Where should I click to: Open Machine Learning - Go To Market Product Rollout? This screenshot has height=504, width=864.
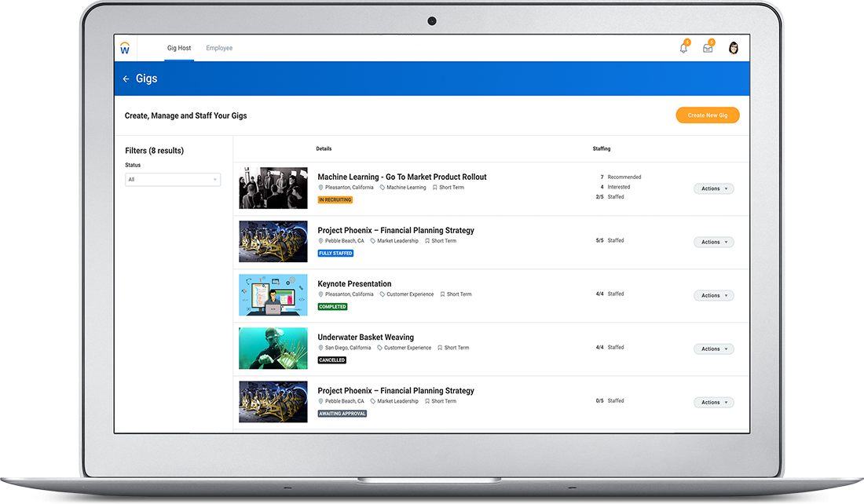pyautogui.click(x=401, y=177)
